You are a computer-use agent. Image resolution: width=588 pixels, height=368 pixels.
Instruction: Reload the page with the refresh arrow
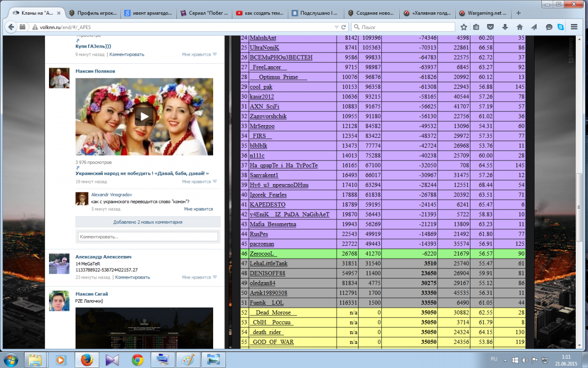[344, 27]
